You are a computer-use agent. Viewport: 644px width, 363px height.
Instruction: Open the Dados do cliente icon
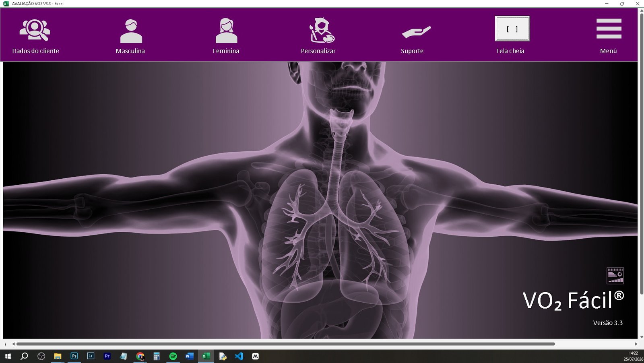click(x=35, y=30)
